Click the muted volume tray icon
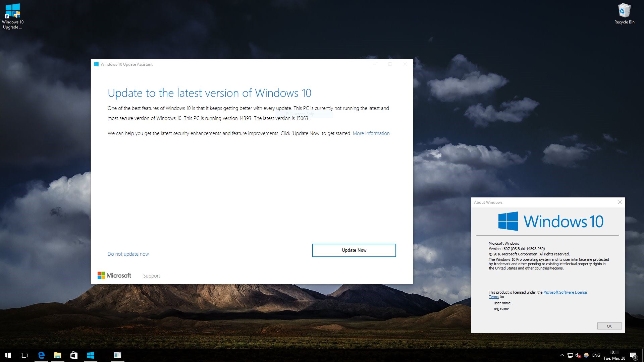 (578, 355)
